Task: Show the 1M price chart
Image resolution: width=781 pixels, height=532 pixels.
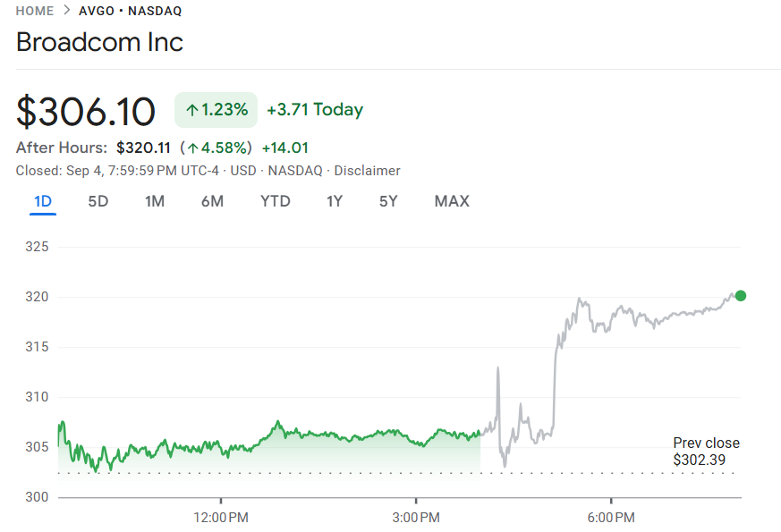Action: (155, 201)
